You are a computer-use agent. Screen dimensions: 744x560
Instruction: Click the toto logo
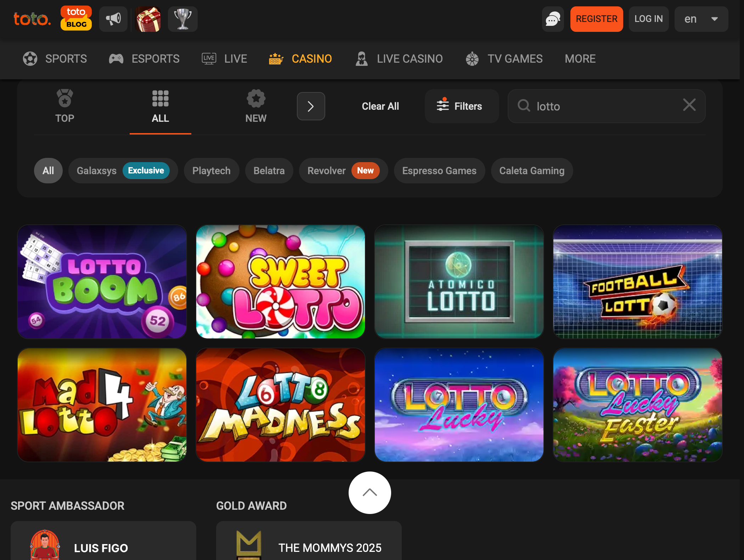pos(32,19)
